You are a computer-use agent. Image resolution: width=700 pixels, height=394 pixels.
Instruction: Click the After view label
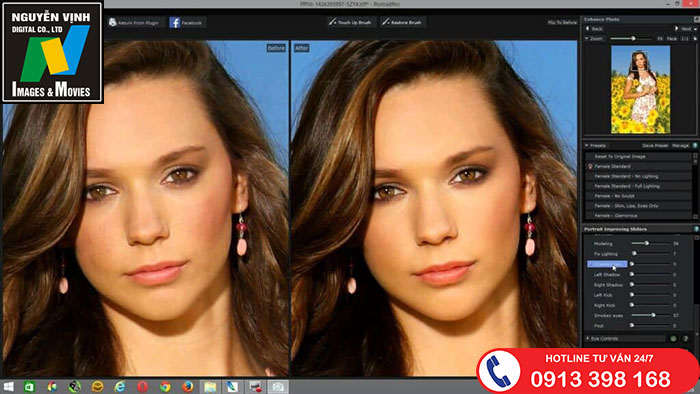pyautogui.click(x=301, y=48)
